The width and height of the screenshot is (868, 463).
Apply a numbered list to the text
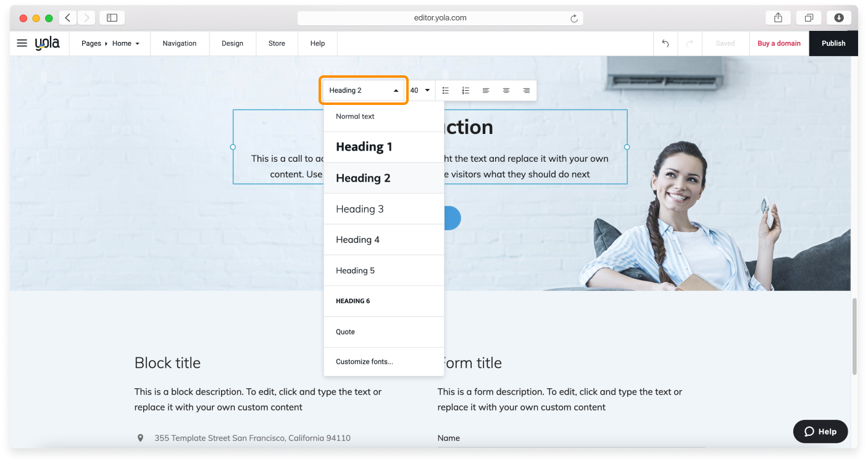465,90
